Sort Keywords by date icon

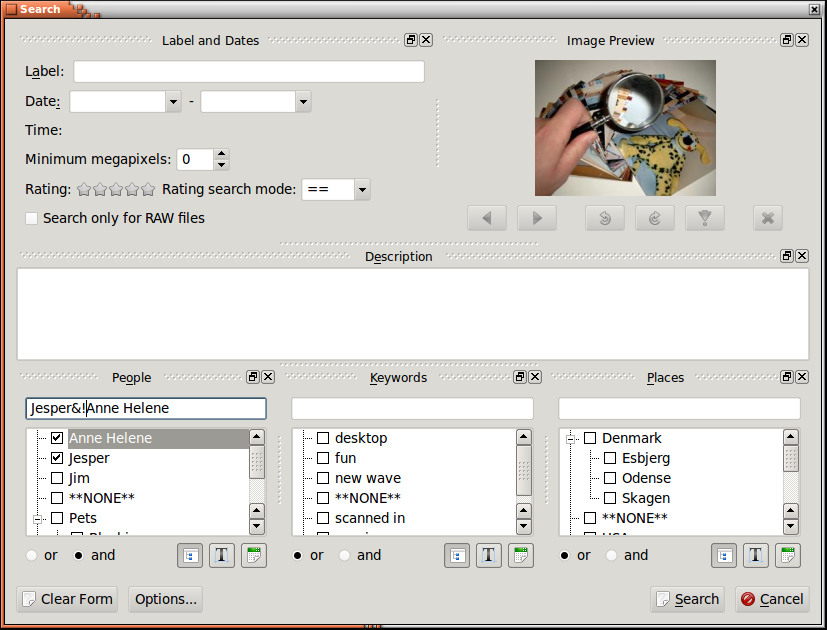point(521,556)
